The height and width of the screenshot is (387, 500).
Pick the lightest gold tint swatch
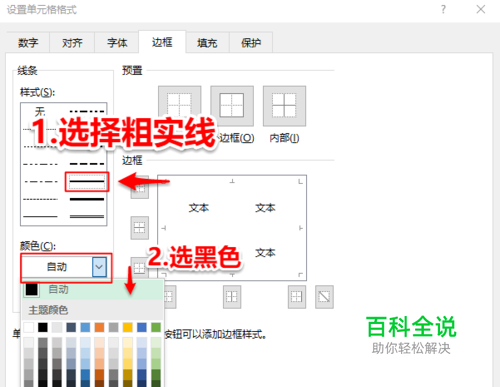coord(127,342)
